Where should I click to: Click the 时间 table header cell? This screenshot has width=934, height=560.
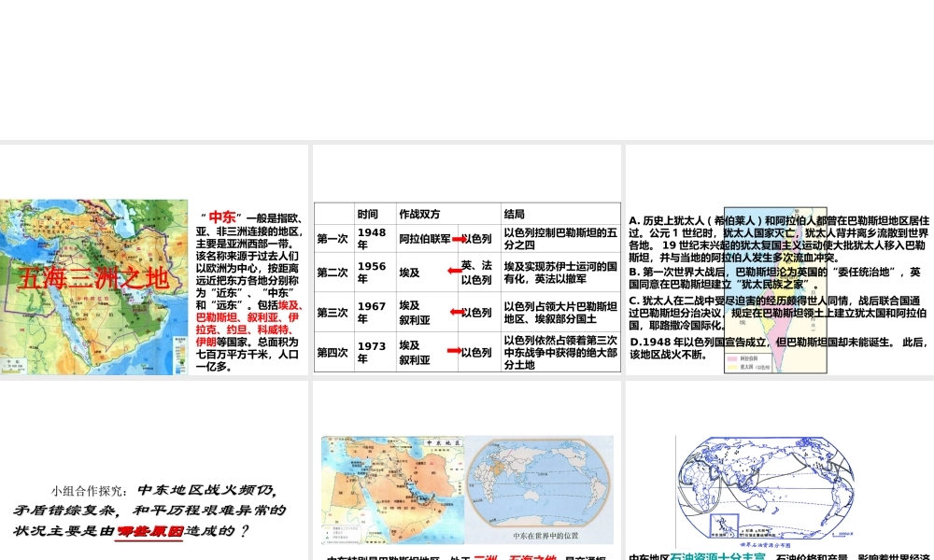point(375,214)
